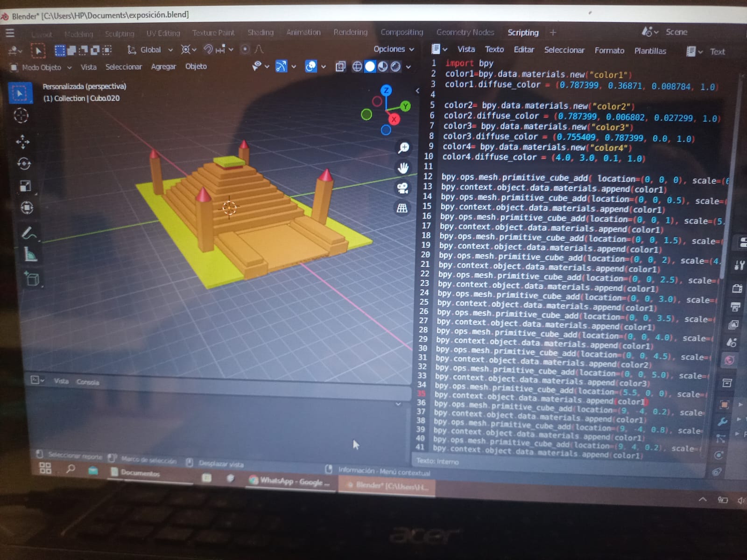
Task: Open the Plantillas menu in text editor
Action: coord(650,51)
